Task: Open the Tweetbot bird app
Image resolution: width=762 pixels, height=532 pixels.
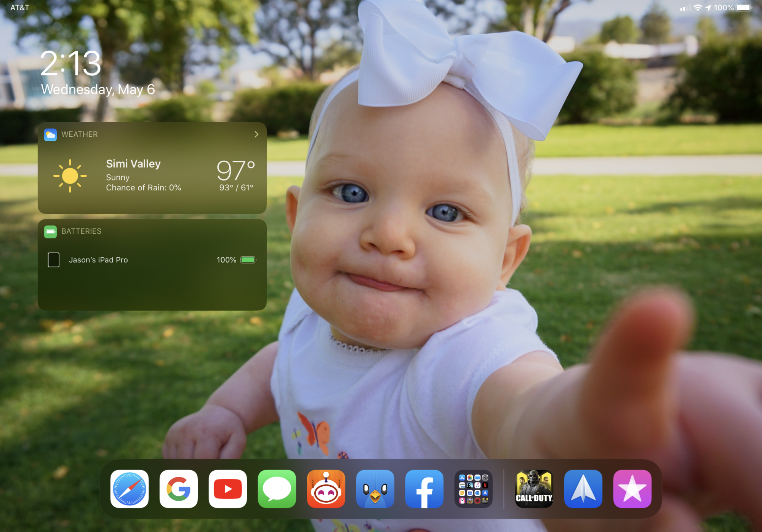Action: (375, 489)
